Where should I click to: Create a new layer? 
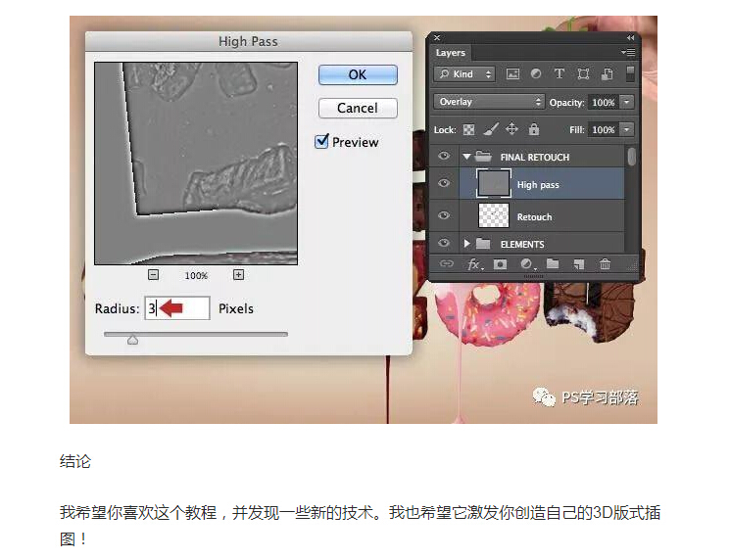[579, 264]
